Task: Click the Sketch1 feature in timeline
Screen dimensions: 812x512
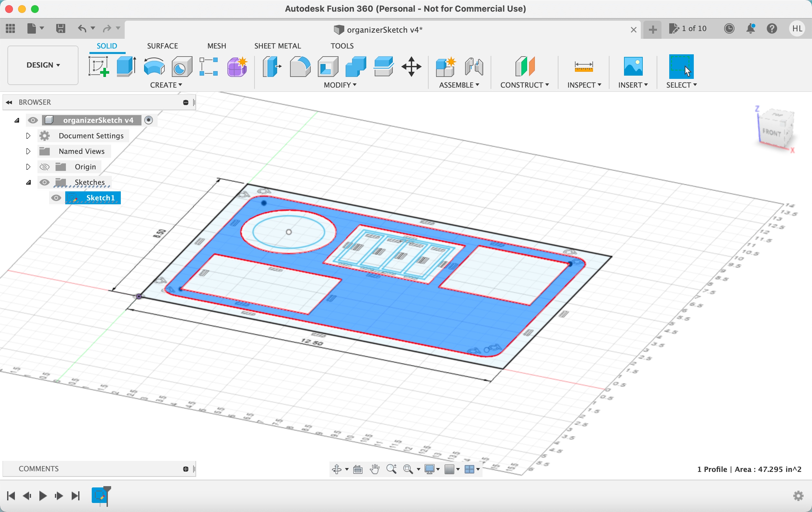Action: coord(99,495)
